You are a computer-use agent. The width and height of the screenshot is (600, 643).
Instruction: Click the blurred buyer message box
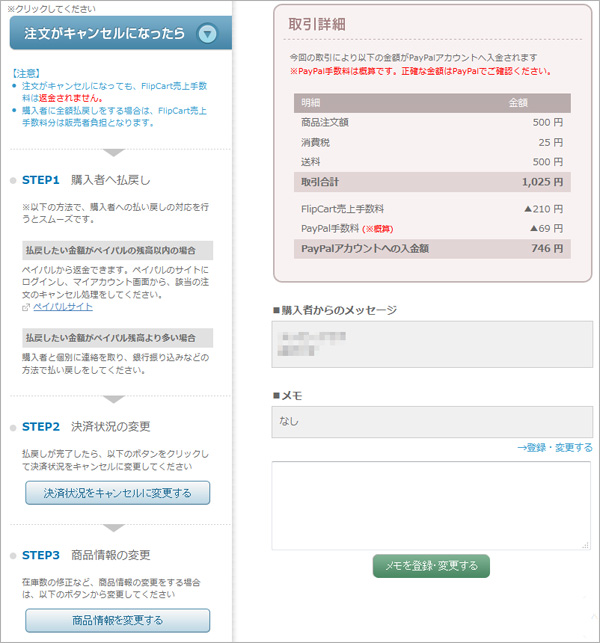(432, 345)
